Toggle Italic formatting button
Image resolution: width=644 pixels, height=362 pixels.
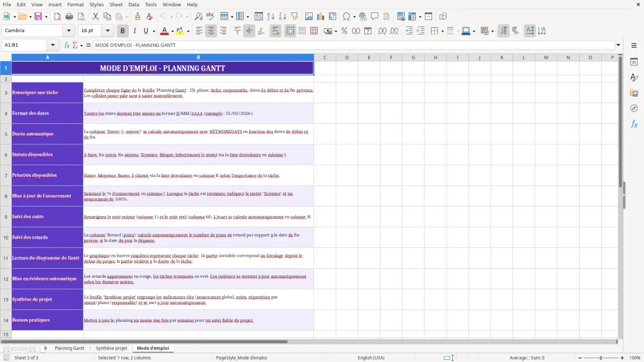point(134,31)
